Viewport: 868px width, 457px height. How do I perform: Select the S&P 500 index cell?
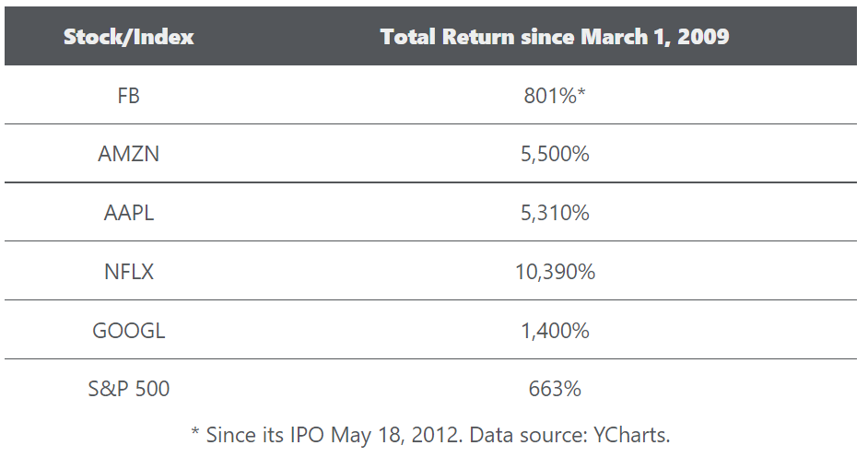point(129,390)
